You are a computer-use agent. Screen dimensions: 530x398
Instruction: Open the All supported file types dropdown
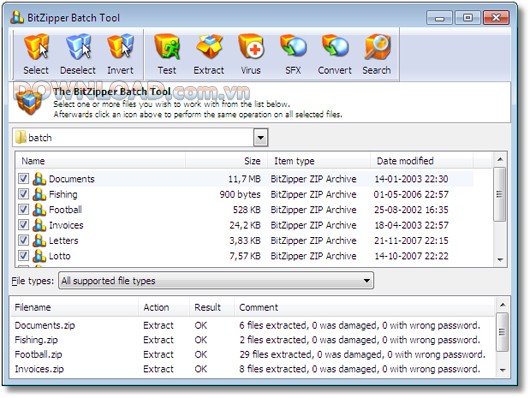click(x=216, y=280)
